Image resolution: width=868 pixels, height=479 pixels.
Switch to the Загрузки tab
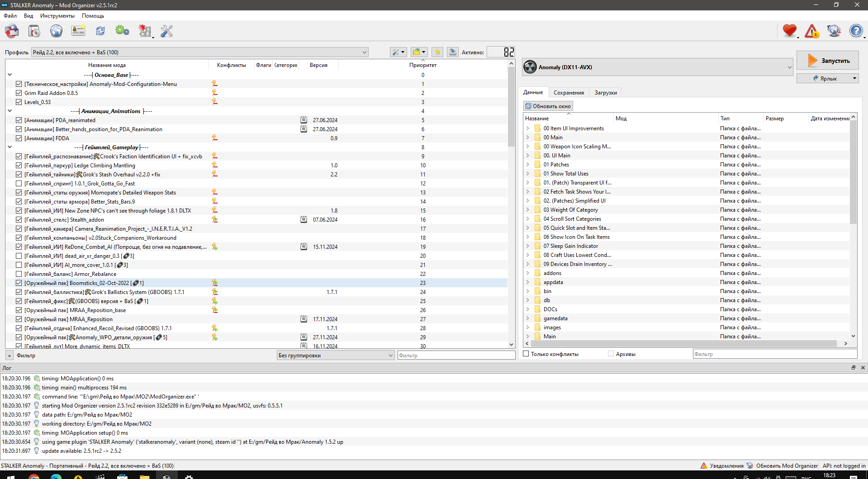click(606, 92)
